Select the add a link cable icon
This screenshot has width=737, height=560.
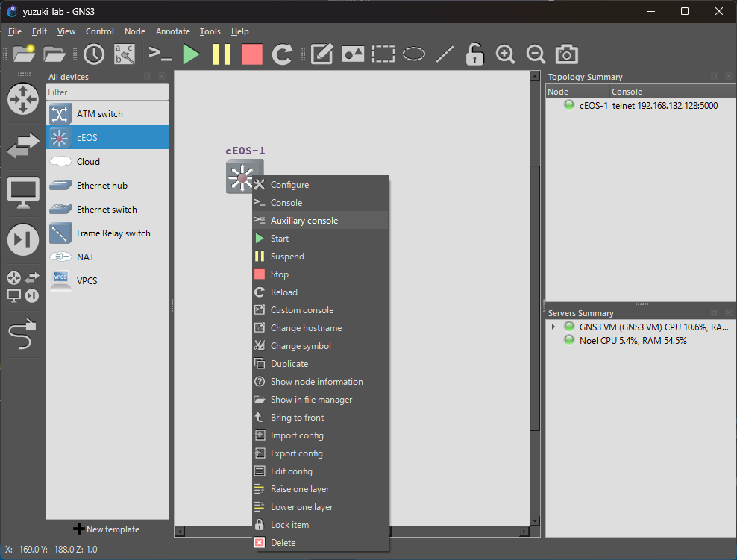point(22,334)
